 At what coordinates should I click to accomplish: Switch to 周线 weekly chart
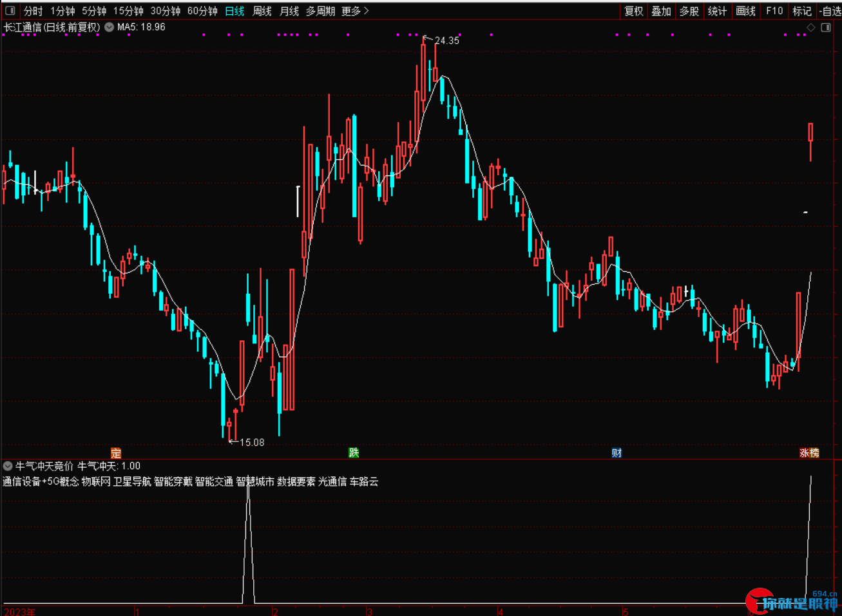(262, 11)
